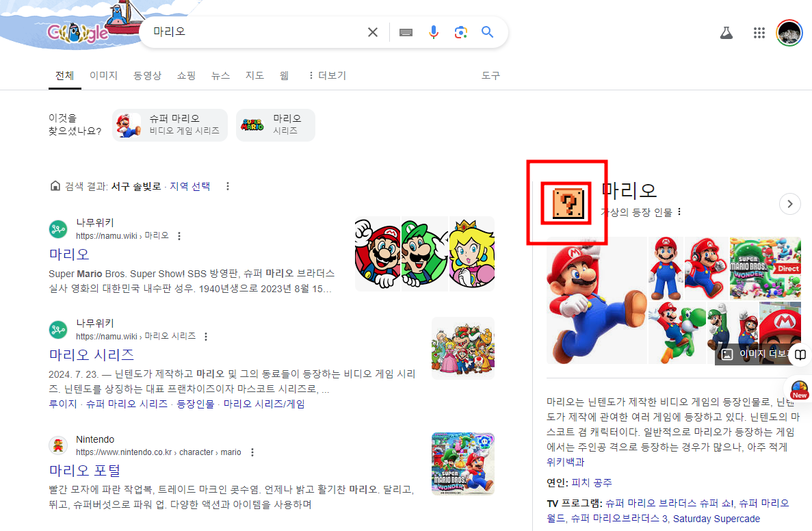Viewport: 812px width, 531px height.
Task: Open options for namu.wiki › 마리오 시리즈 result
Action: point(206,336)
